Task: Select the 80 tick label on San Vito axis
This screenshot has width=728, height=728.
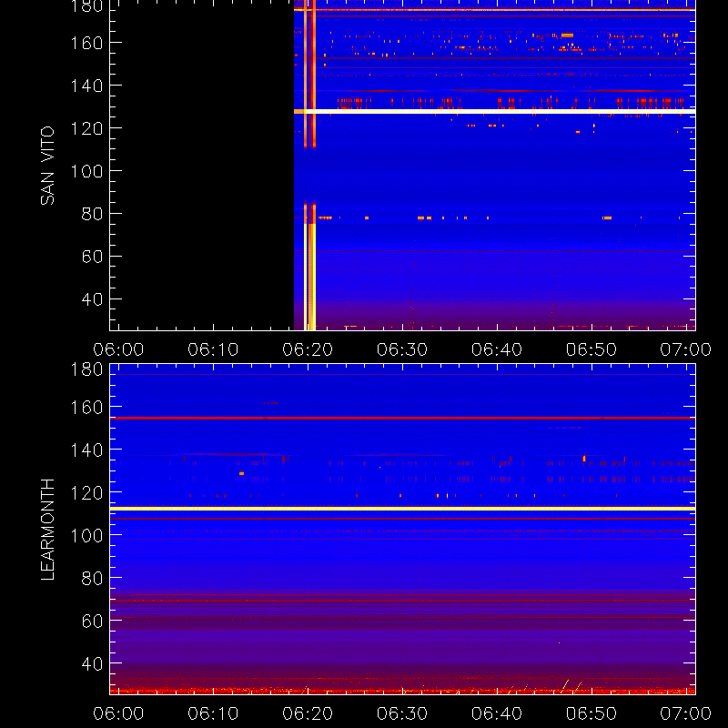Action: (92, 214)
